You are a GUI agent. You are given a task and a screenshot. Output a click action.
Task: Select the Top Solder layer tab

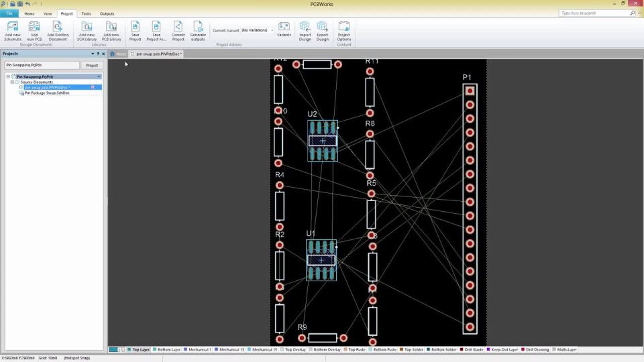(411, 350)
